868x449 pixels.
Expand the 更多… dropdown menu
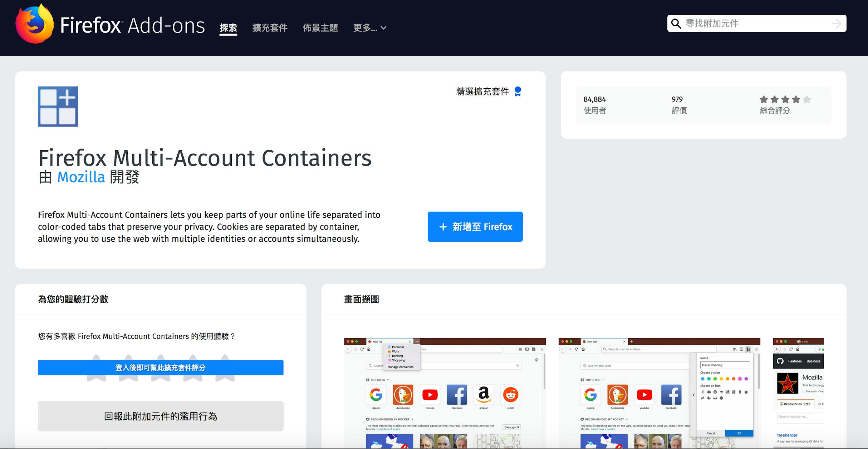pyautogui.click(x=370, y=28)
